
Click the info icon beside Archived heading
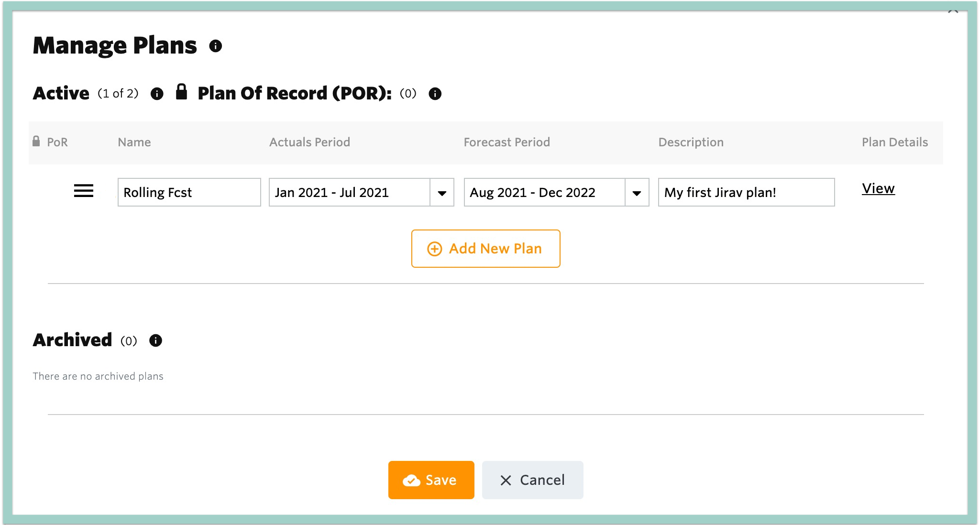click(x=155, y=340)
